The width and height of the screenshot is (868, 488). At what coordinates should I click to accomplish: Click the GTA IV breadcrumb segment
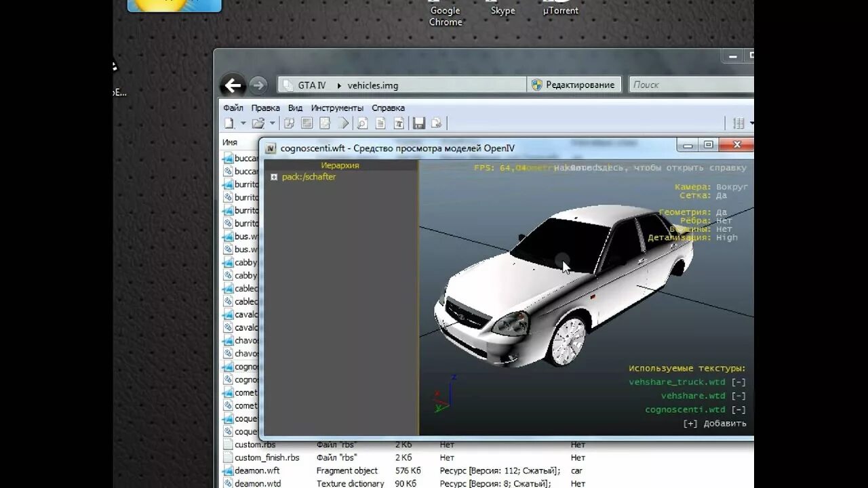312,85
